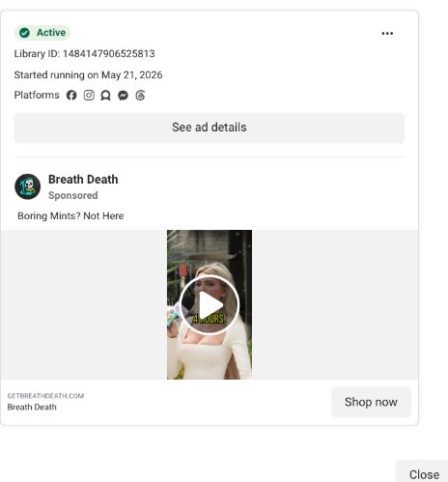448x482 pixels.
Task: Click the Breath Death headline under the video
Action: click(32, 407)
